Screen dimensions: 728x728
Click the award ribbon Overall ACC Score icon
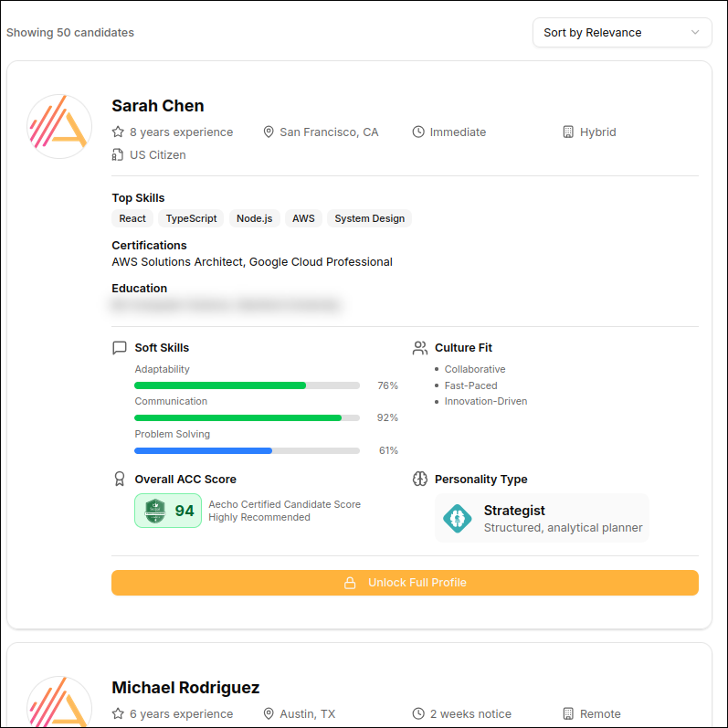tap(119, 480)
